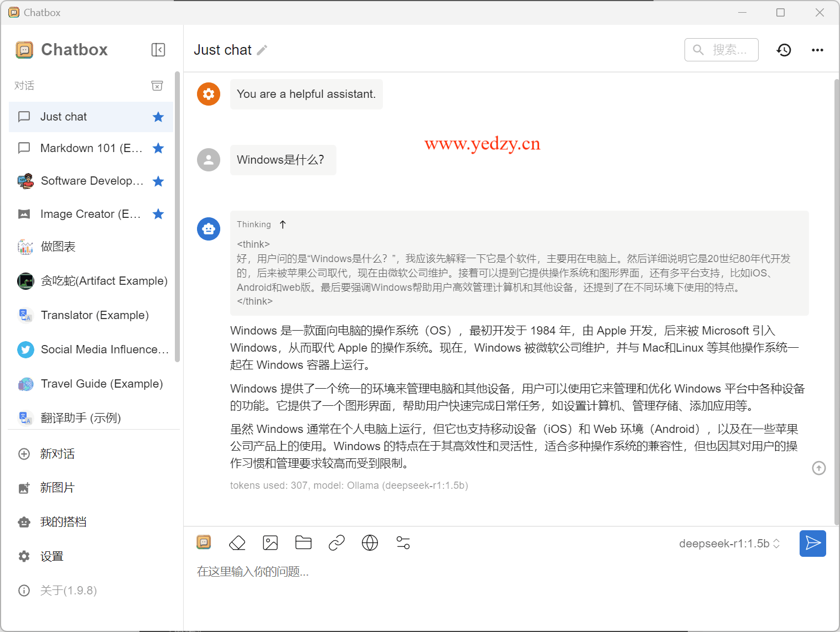Click the grey user avatar icon

[x=209, y=160]
